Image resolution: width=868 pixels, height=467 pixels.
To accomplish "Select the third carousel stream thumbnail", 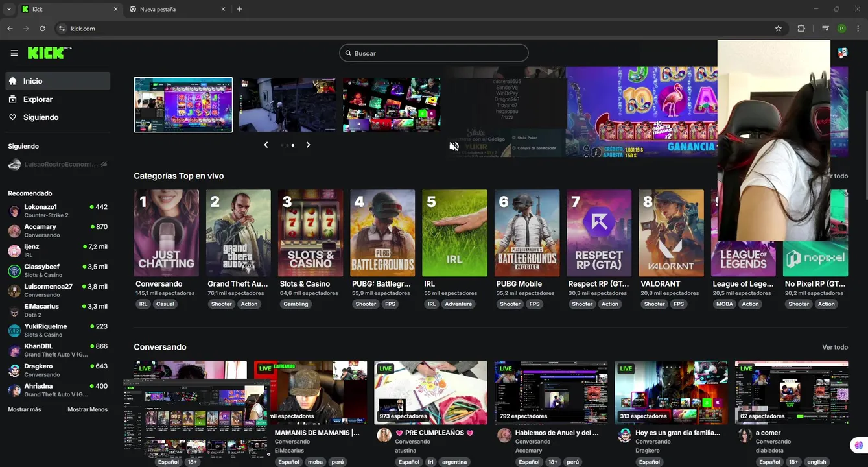I will tap(392, 104).
